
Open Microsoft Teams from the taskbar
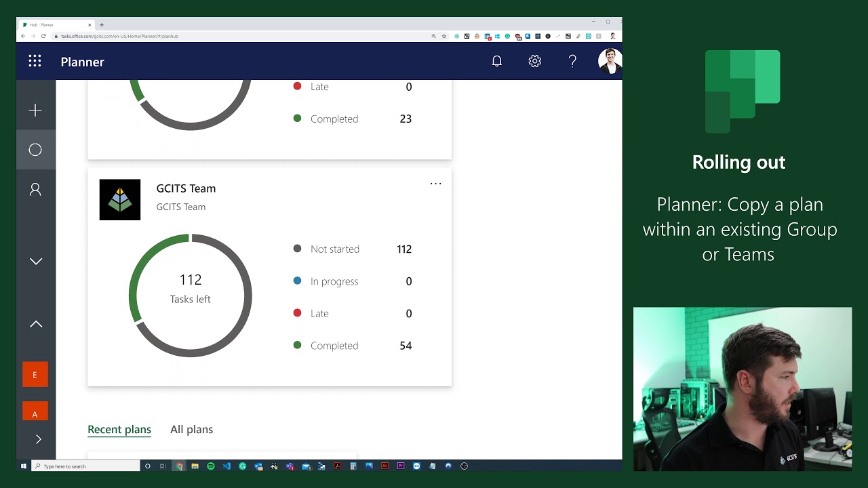(290, 466)
